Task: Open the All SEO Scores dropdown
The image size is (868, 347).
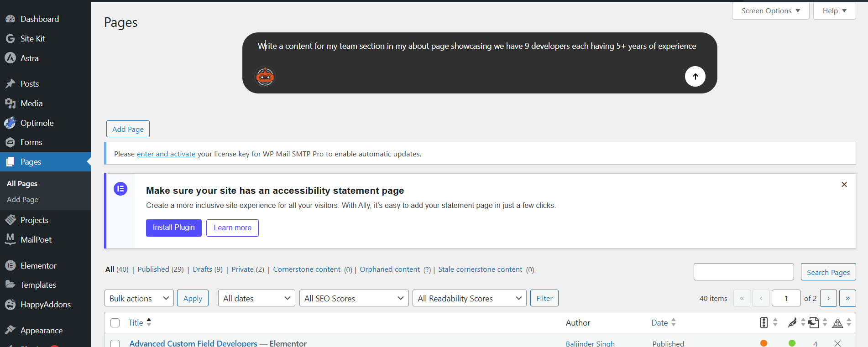Action: click(354, 298)
